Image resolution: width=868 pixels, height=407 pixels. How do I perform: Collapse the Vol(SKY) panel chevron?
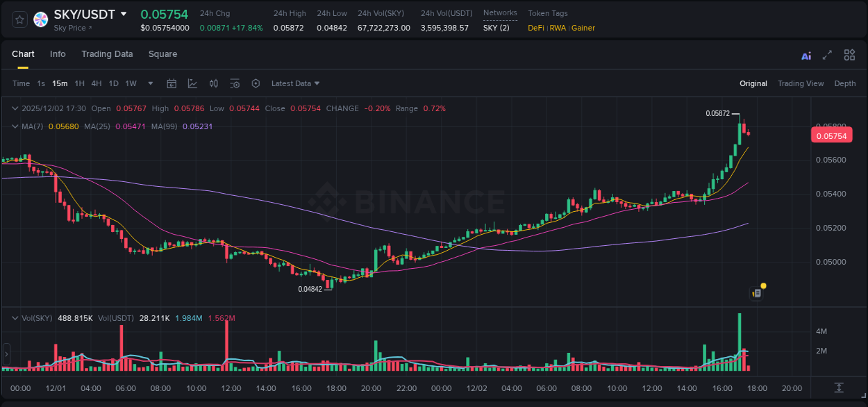coord(15,317)
